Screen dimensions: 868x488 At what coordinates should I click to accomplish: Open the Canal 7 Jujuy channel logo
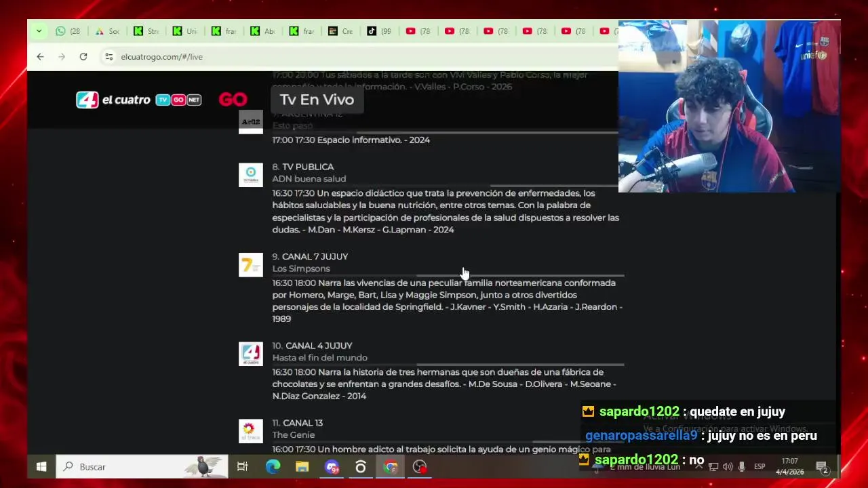251,265
